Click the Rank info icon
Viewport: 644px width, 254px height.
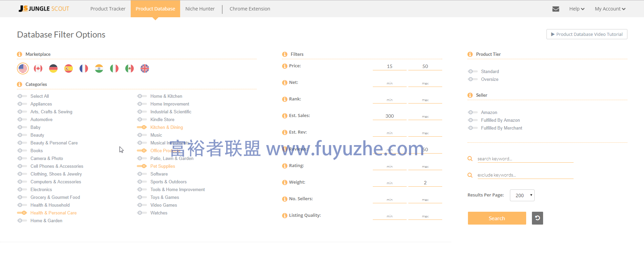(x=285, y=99)
